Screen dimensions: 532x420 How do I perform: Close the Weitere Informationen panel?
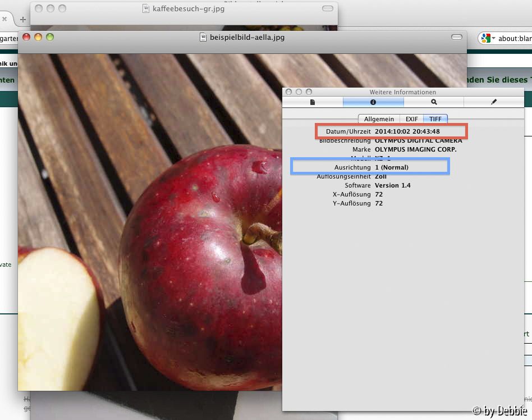tap(289, 92)
